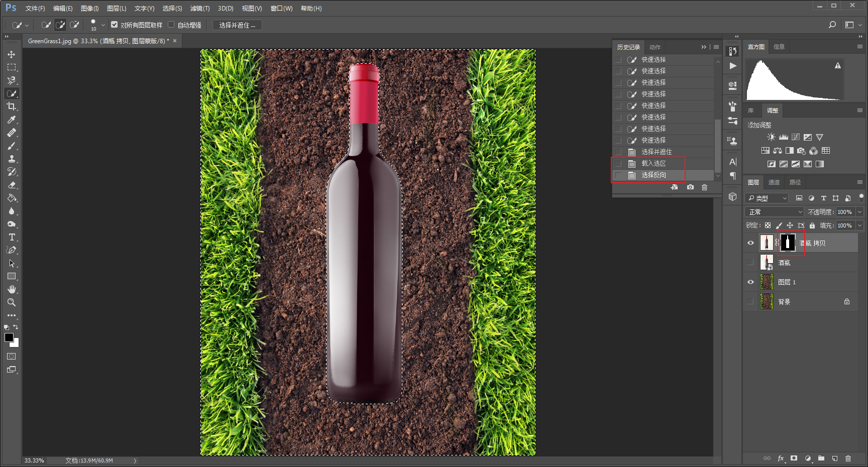Toggle layer filtering switch
The image size is (868, 467).
[x=861, y=197]
